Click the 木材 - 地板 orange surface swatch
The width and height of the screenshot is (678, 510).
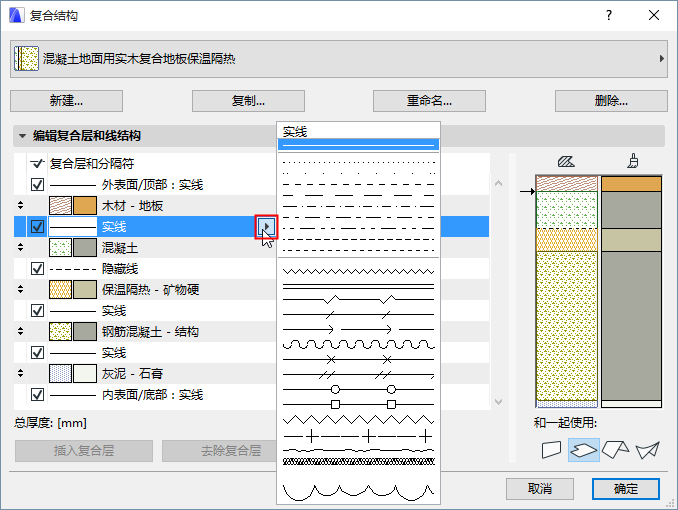click(x=85, y=205)
